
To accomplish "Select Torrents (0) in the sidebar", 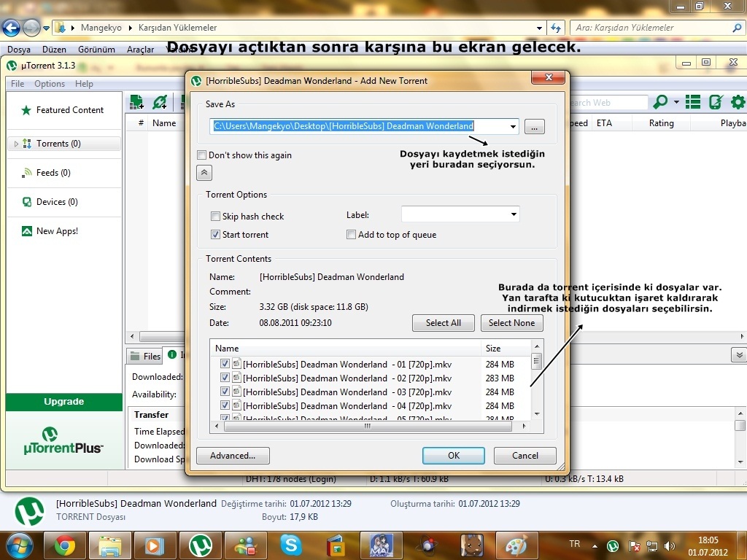I will (x=64, y=144).
